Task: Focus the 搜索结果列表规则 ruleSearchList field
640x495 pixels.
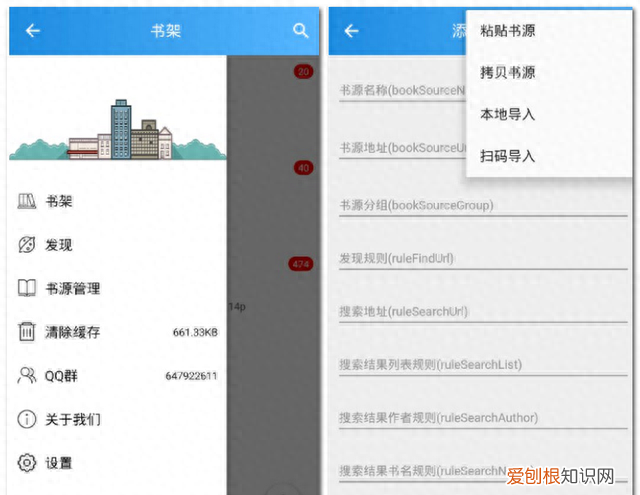Action: (x=483, y=365)
